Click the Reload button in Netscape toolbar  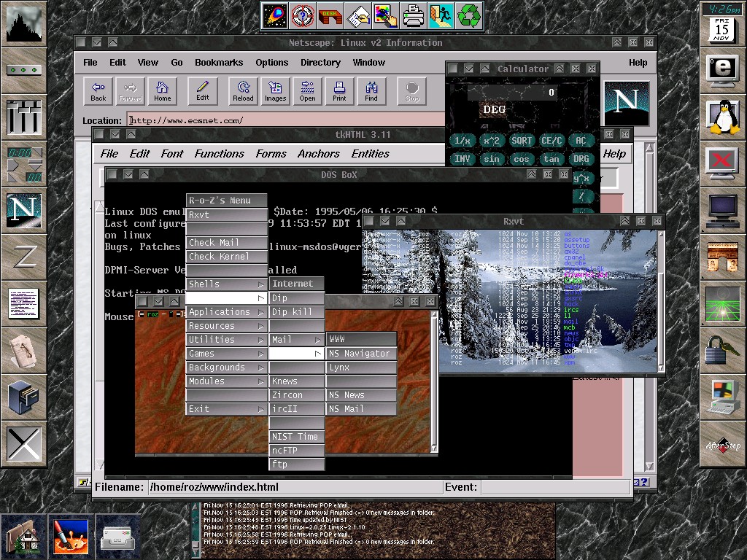(243, 90)
